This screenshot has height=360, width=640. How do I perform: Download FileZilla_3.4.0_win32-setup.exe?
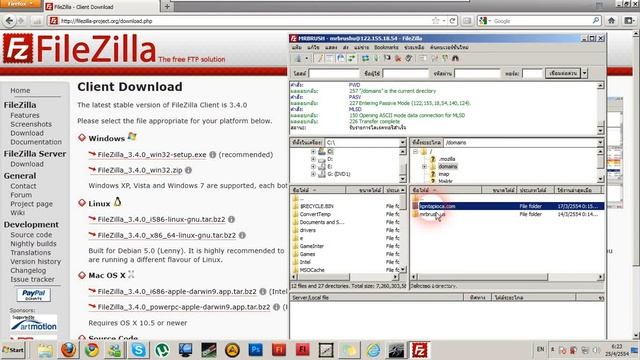pyautogui.click(x=152, y=155)
